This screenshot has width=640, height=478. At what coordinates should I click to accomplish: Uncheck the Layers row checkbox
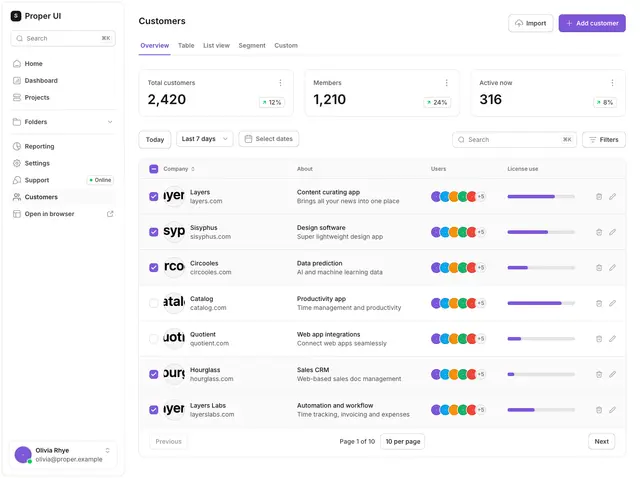click(153, 196)
